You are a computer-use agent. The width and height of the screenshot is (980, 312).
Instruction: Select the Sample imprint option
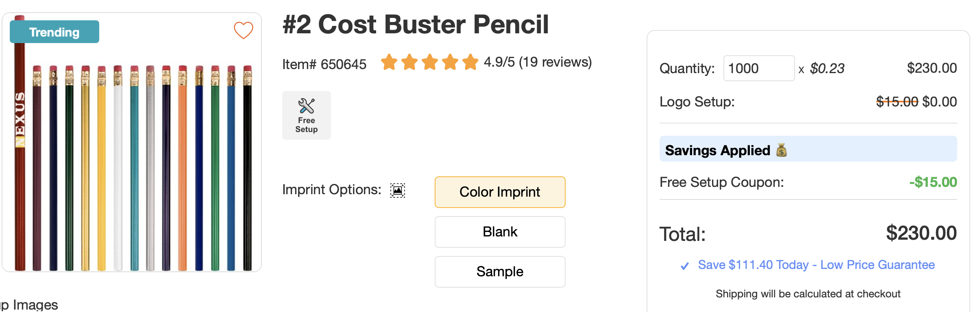(500, 271)
